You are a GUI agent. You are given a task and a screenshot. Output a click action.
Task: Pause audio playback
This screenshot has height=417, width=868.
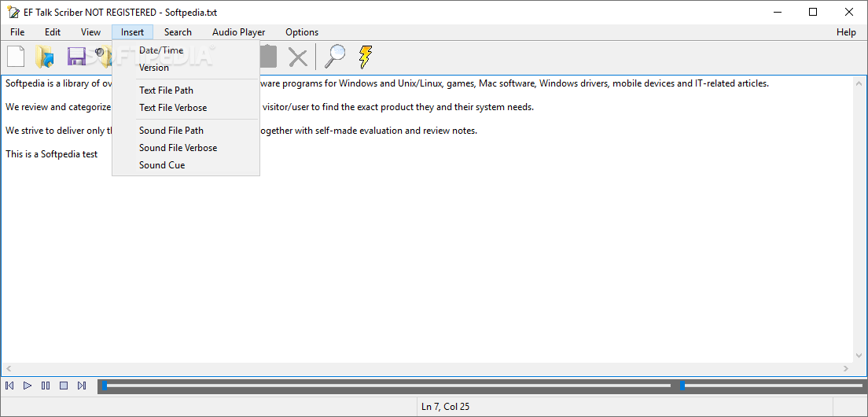pyautogui.click(x=46, y=386)
